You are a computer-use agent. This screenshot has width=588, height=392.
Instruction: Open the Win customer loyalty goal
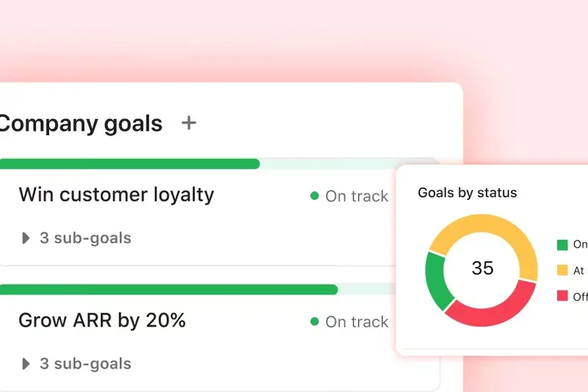coord(116,195)
